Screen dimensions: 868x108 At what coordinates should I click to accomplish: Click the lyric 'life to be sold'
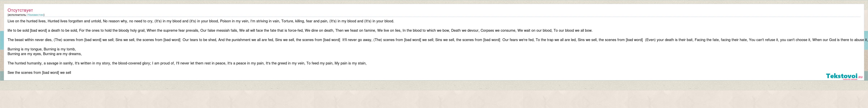click(x=18, y=31)
